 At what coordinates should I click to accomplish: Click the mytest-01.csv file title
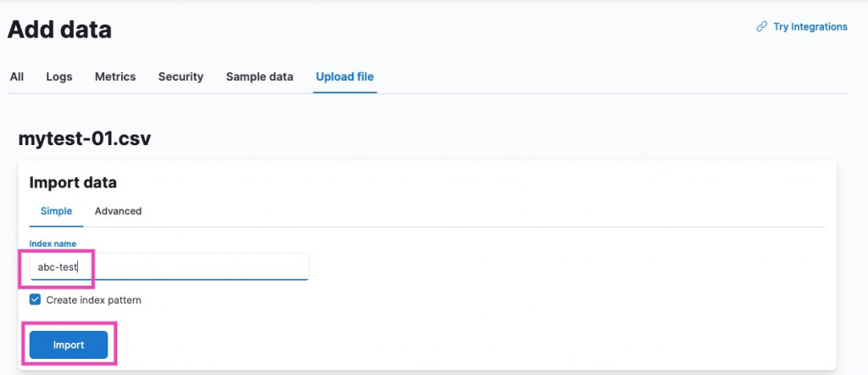click(85, 138)
